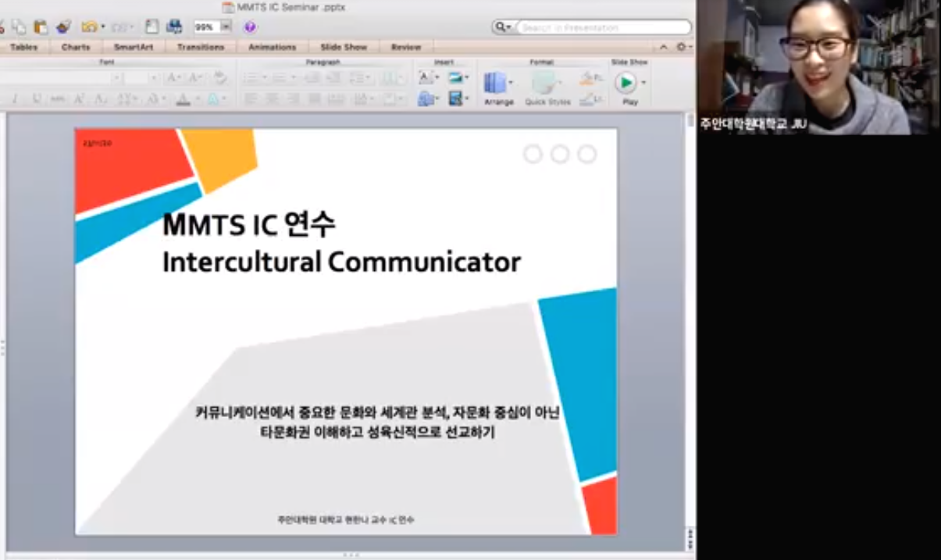
Task: Open the purple Help icon
Action: coord(250,27)
